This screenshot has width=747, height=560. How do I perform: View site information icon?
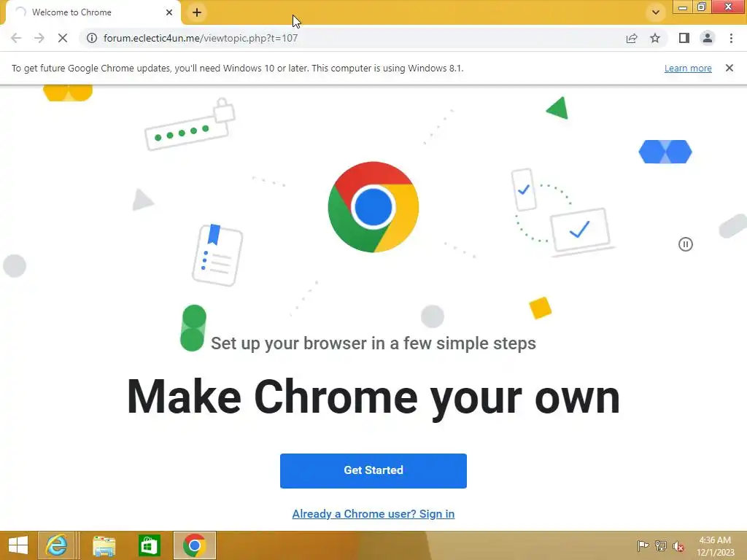coord(92,38)
